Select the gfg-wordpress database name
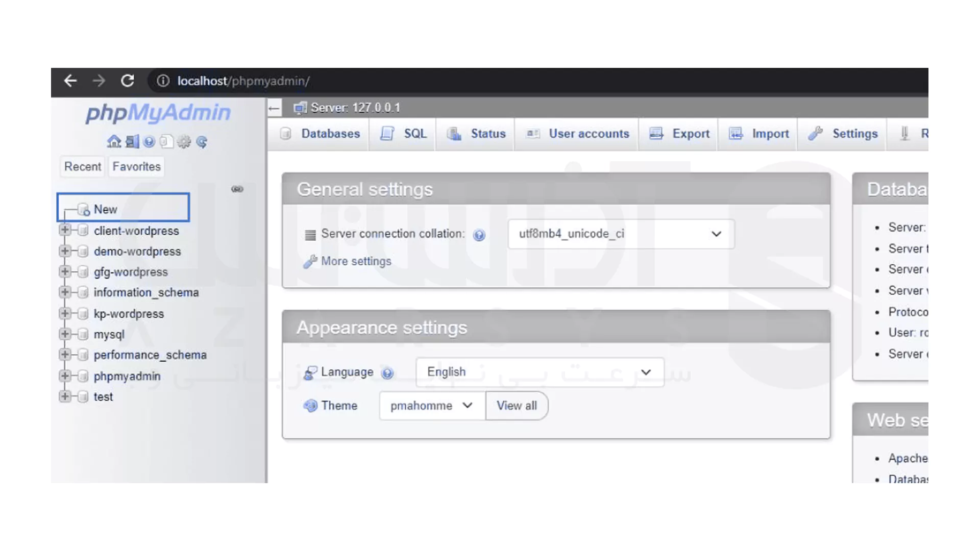Viewport: 980px width, 551px height. [131, 272]
